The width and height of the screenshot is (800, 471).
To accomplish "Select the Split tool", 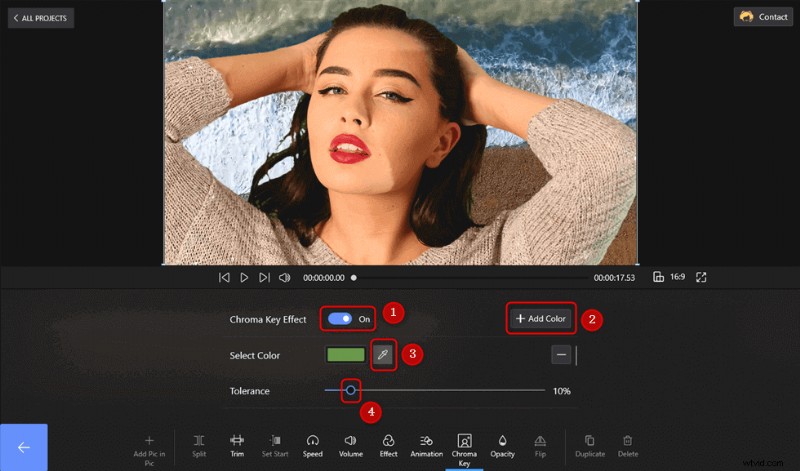I will 199,446.
